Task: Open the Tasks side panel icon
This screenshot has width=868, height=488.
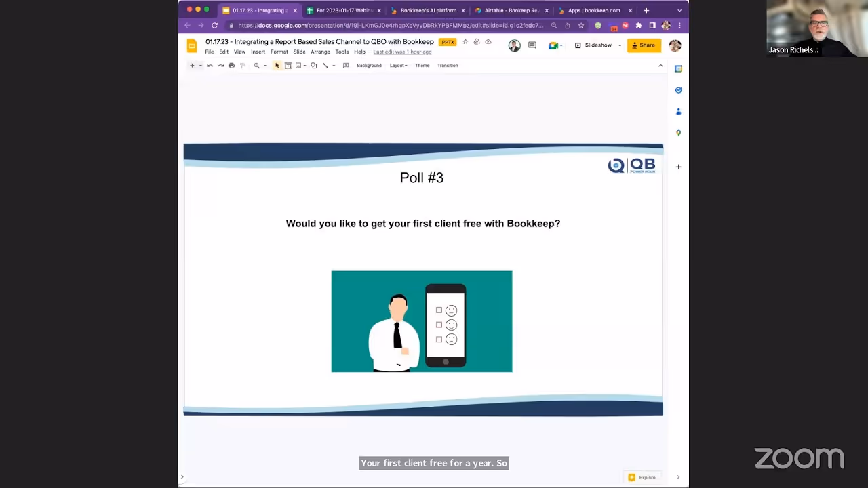Action: coord(678,90)
